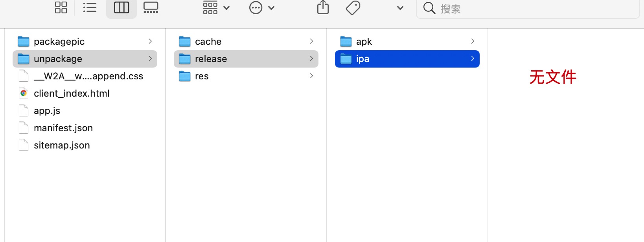Open the res folder
The height and width of the screenshot is (242, 644).
click(202, 76)
